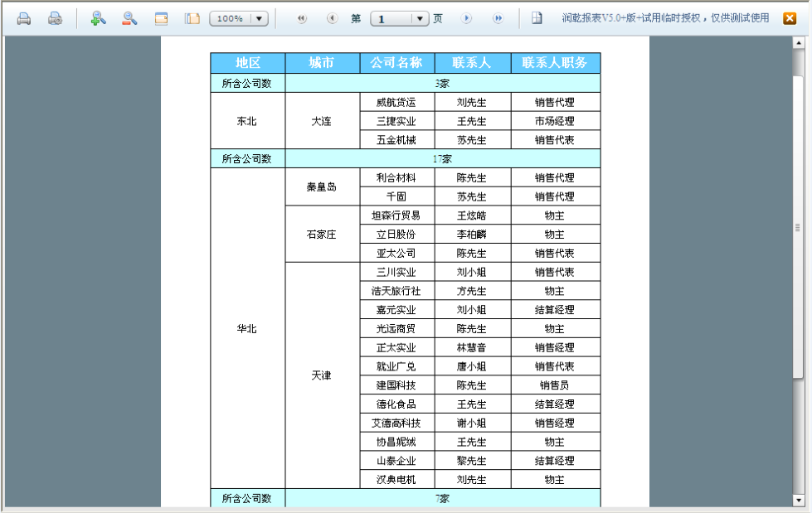Click the 威航货运 company cell

(396, 103)
